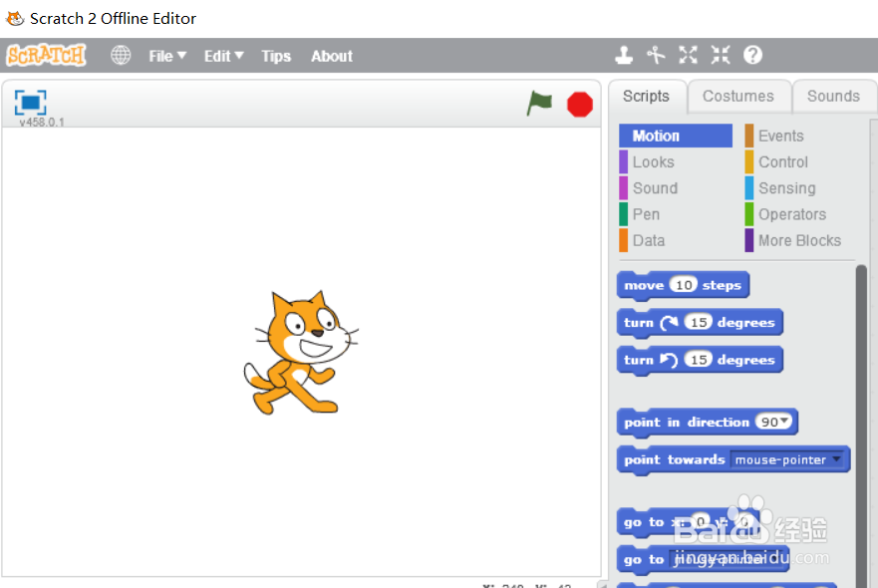Click the Looks purple color bar
878x588 pixels.
pyautogui.click(x=623, y=162)
